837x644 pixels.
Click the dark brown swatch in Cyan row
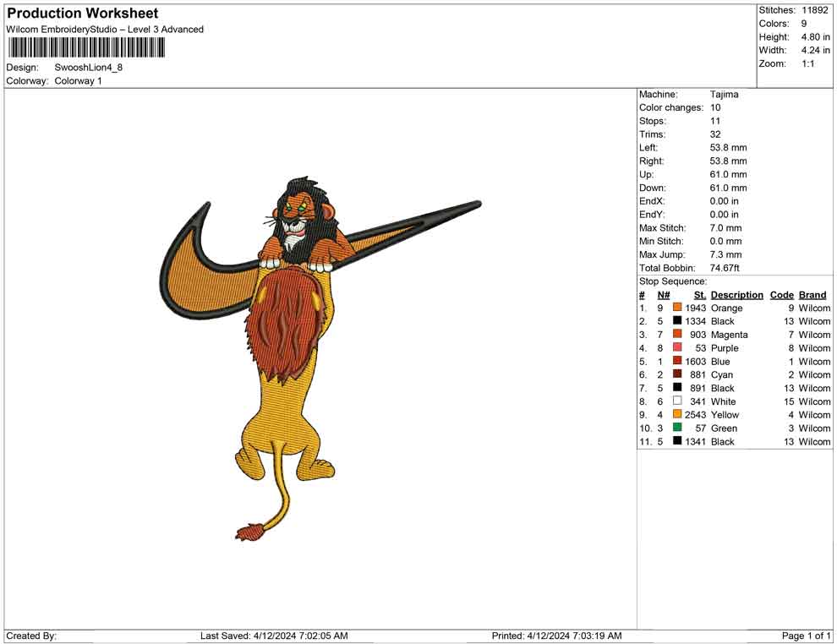677,374
